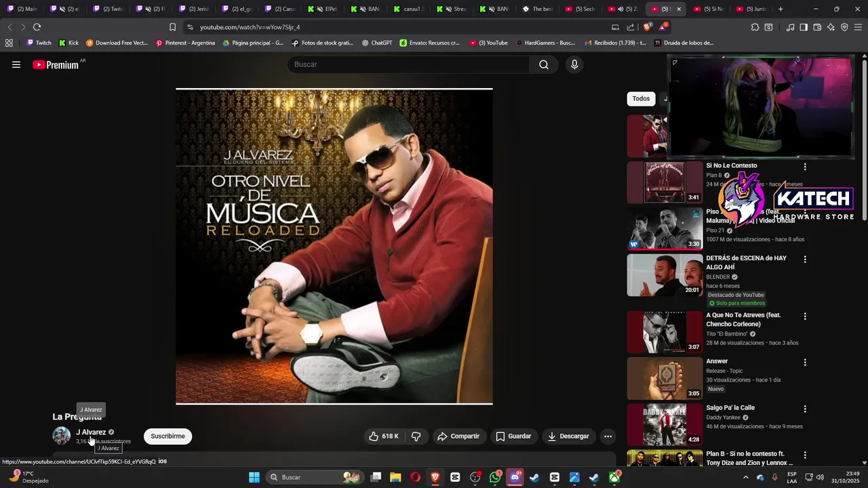This screenshot has height=488, width=868.
Task: Open the browser main menu
Action: coord(859,27)
